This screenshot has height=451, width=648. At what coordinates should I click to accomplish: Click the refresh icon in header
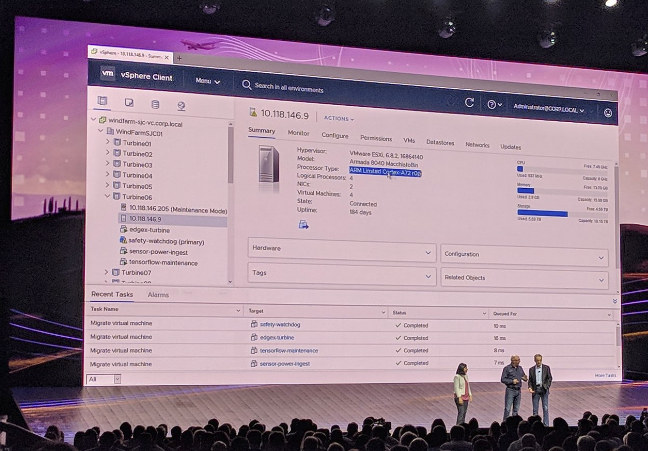(469, 102)
